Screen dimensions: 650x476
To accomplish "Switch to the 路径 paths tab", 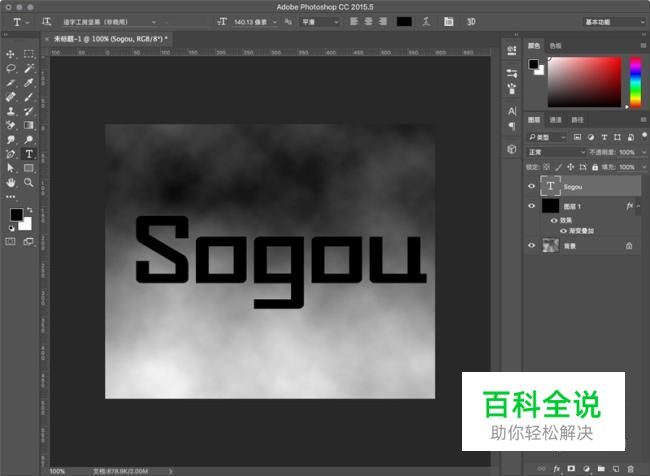I will click(577, 120).
